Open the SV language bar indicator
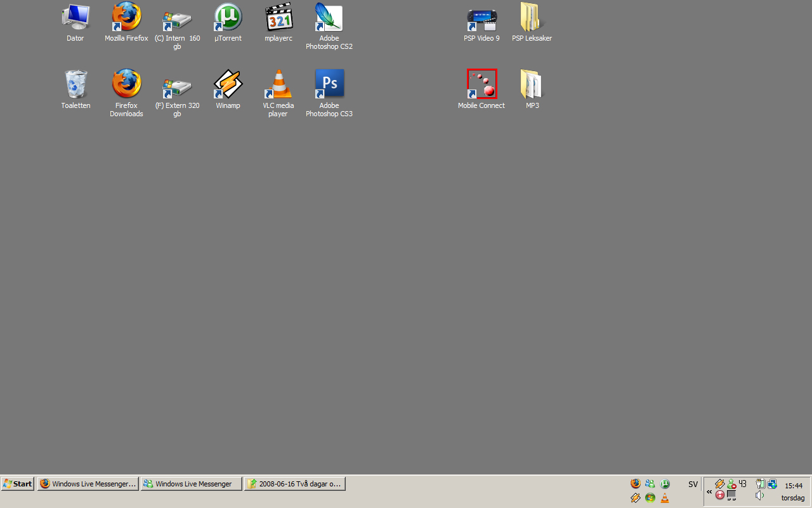Image resolution: width=812 pixels, height=508 pixels. point(693,485)
